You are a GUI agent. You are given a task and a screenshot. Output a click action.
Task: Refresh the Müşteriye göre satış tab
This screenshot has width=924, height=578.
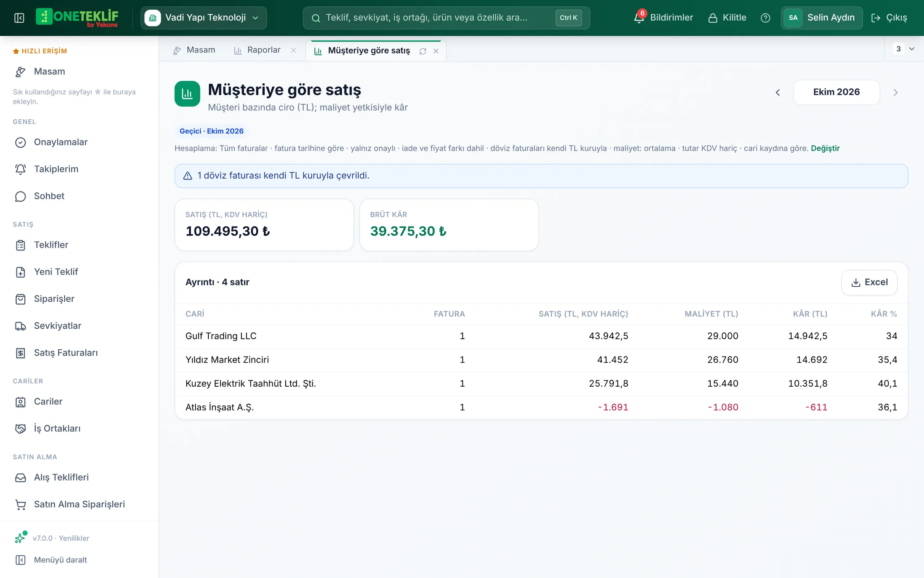(x=423, y=51)
